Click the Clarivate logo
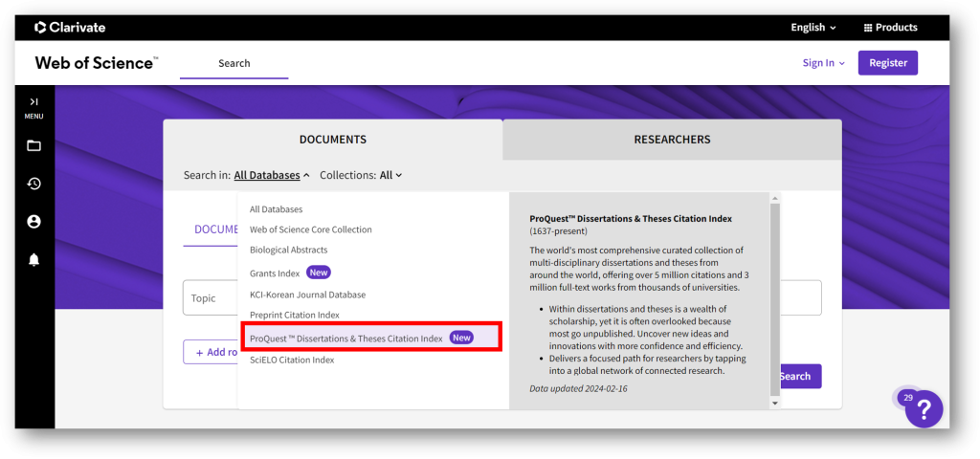This screenshot has height=459, width=980. pos(70,28)
